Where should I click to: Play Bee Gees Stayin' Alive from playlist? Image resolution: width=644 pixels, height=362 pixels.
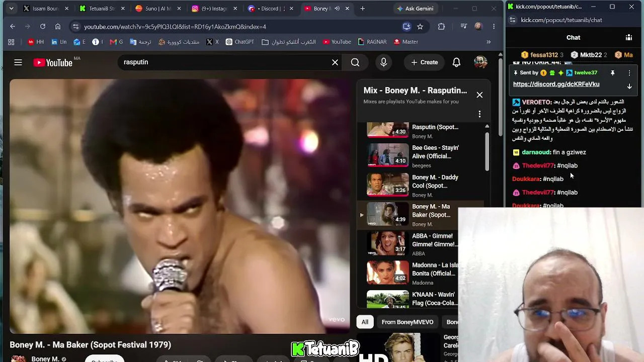click(413, 156)
